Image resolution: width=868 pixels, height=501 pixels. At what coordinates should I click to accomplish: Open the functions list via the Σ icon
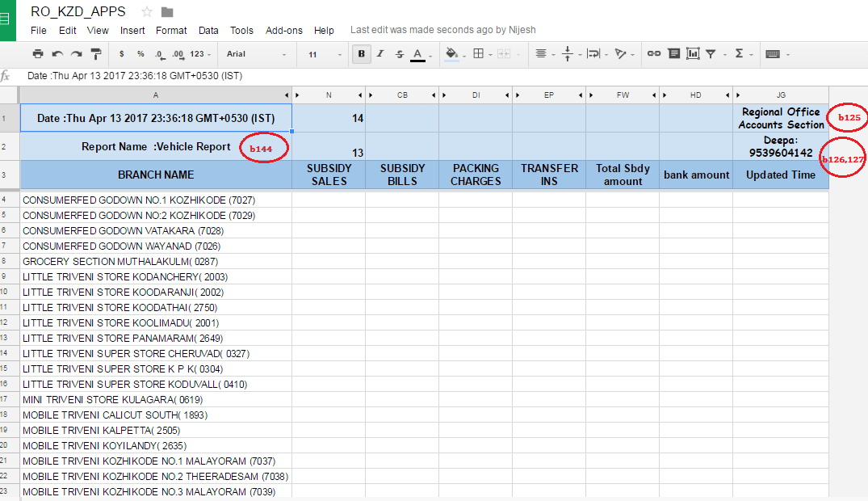tap(740, 53)
